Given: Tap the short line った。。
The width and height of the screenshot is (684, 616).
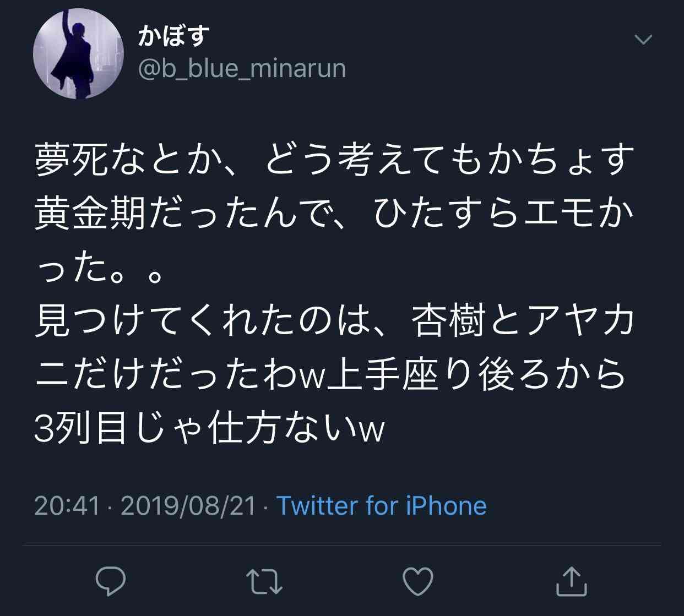Looking at the screenshot, I should (x=99, y=268).
